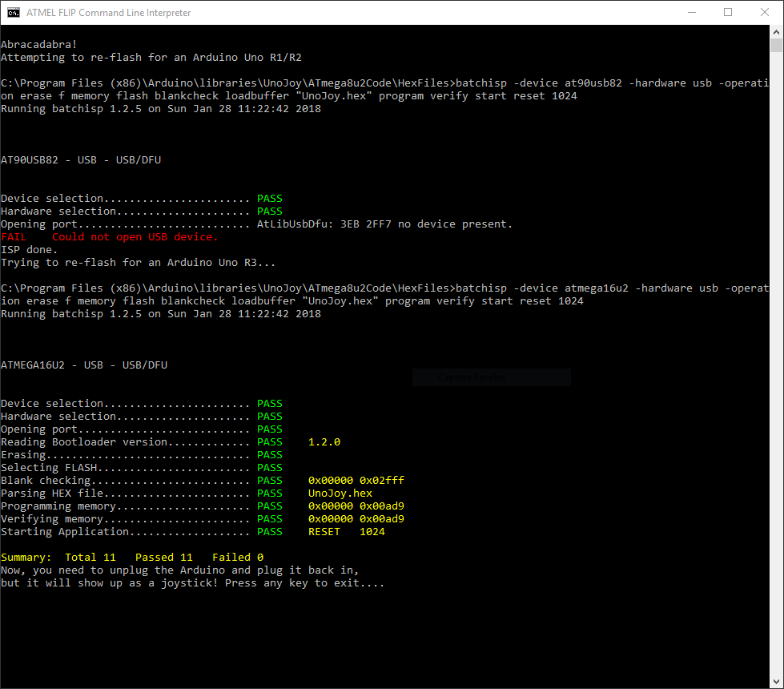
Task: Click the command prompt icon in title bar
Action: (x=14, y=13)
